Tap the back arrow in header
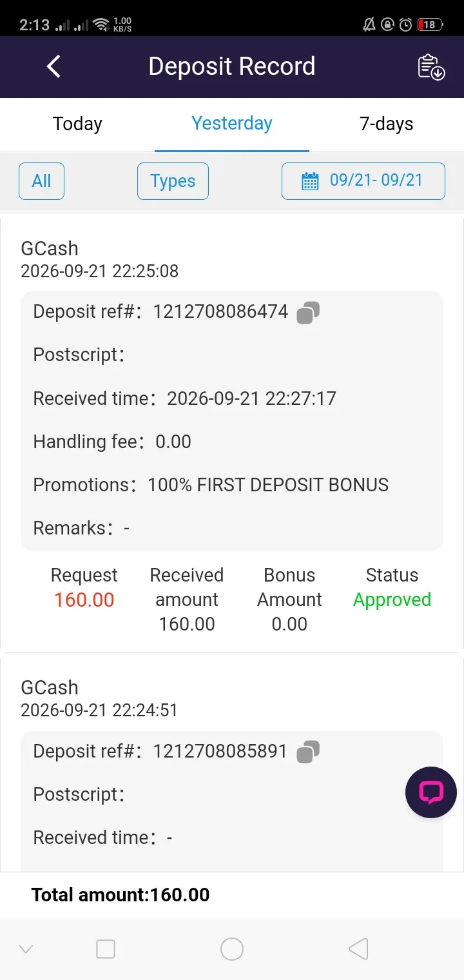This screenshot has width=464, height=980. [x=54, y=66]
